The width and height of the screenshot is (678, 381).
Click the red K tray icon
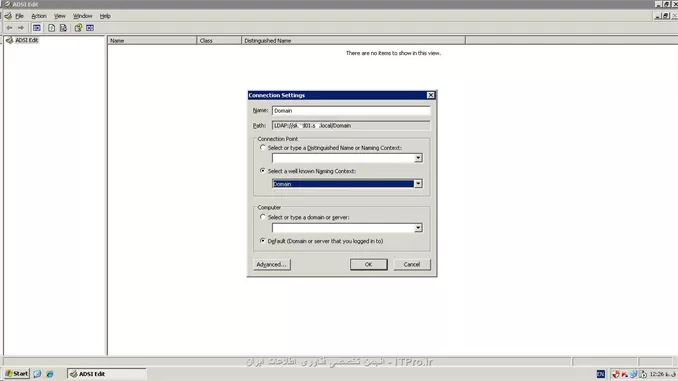tap(625, 374)
